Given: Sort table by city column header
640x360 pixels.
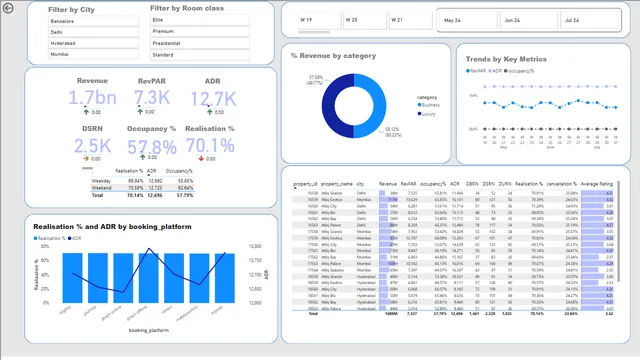Looking at the screenshot, I should 360,184.
